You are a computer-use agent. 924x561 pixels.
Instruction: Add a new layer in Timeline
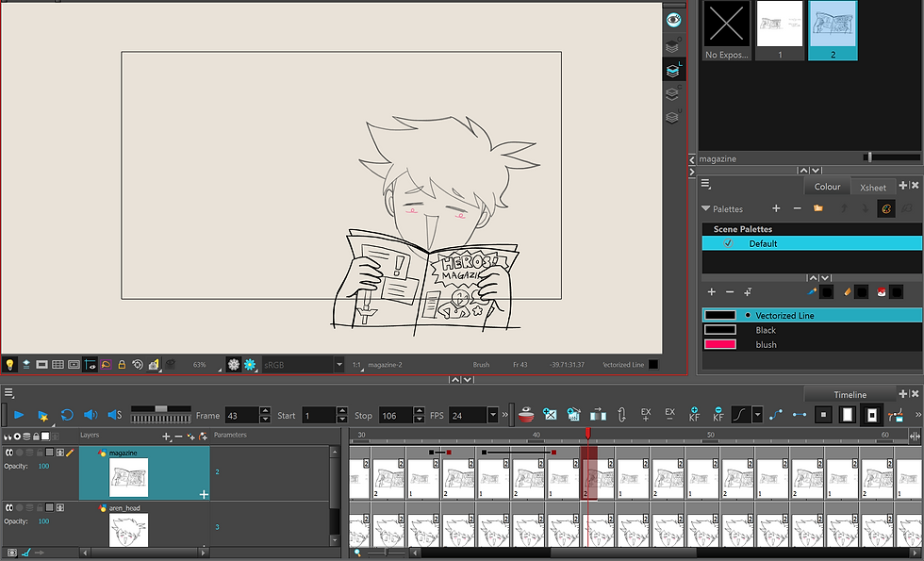tap(166, 437)
